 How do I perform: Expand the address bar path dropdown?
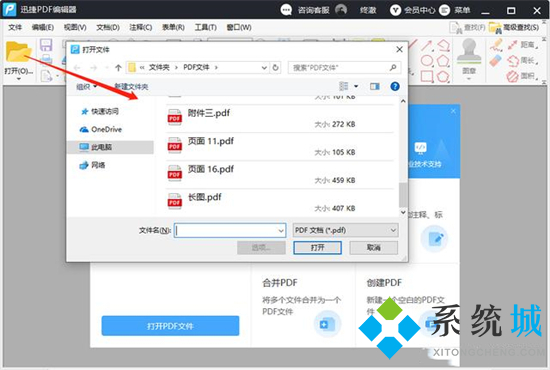pos(264,68)
